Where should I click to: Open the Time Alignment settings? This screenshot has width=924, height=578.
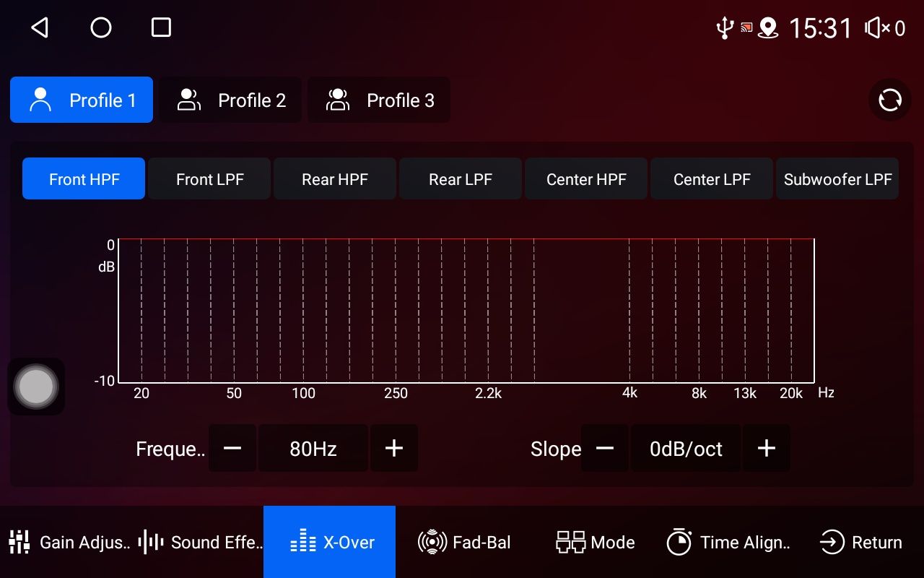(728, 542)
